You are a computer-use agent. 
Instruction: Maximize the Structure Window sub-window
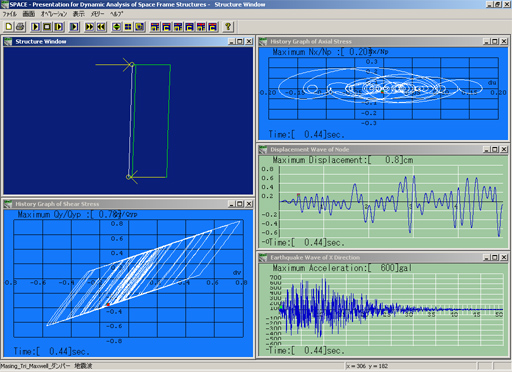(240, 42)
